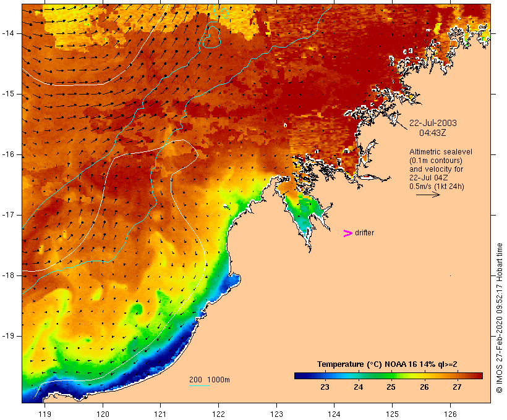The height and width of the screenshot is (420, 507).
Task: Click the '04:43Z' time text
Action: click(x=433, y=133)
